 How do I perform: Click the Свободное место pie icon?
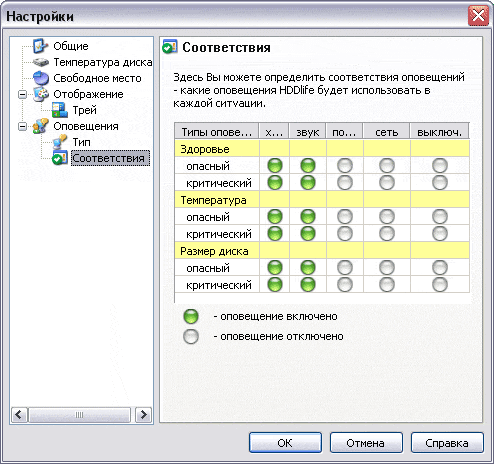(x=41, y=78)
